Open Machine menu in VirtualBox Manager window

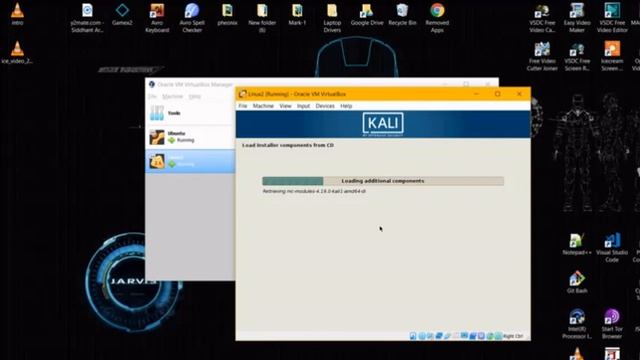(x=173, y=96)
